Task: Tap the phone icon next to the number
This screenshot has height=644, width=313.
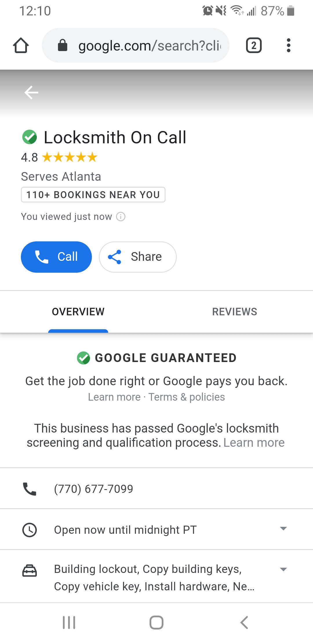Action: click(x=30, y=489)
